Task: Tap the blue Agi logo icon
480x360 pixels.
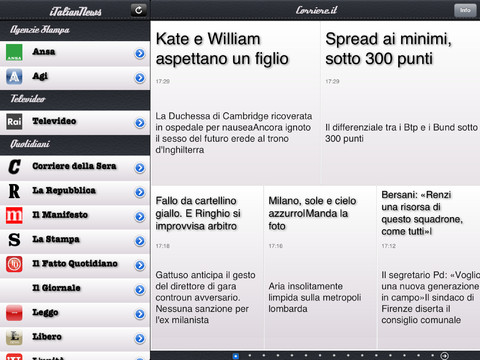Action: click(x=14, y=77)
